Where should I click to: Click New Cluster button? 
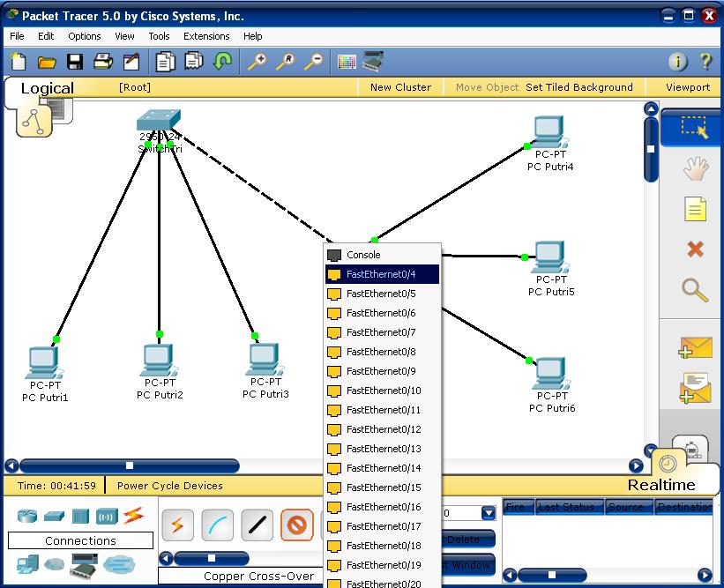pyautogui.click(x=400, y=87)
